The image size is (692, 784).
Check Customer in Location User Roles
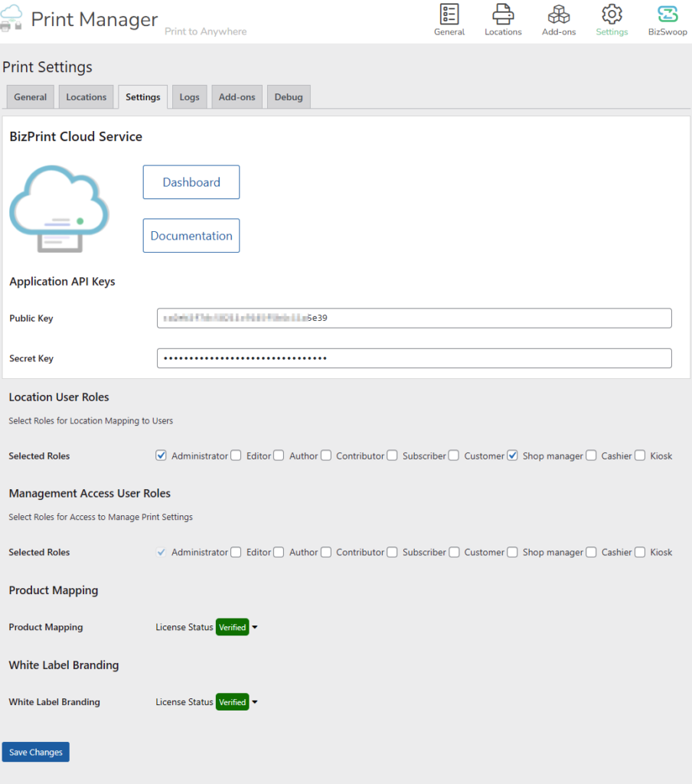tap(454, 456)
